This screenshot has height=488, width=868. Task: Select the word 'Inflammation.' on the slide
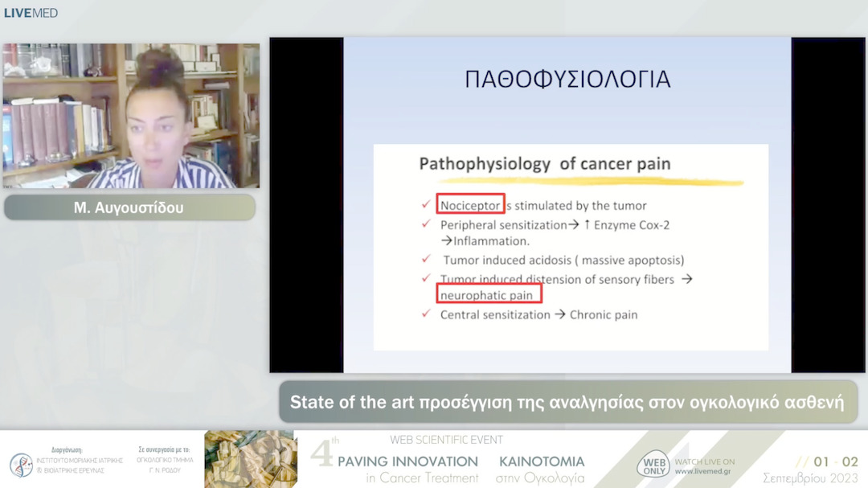point(492,241)
